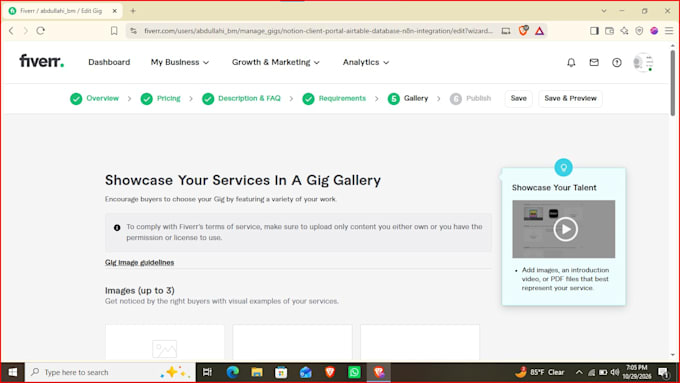Image resolution: width=680 pixels, height=383 pixels.
Task: Select the Gallery step
Action: point(408,99)
